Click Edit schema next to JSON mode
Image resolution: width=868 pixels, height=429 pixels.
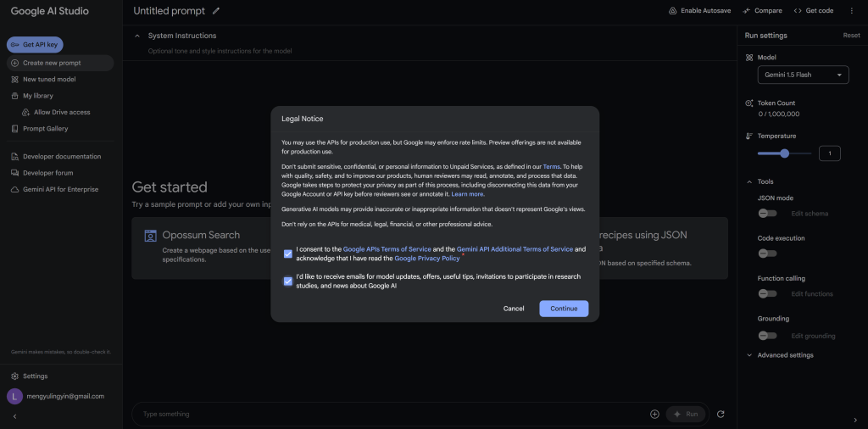click(810, 214)
